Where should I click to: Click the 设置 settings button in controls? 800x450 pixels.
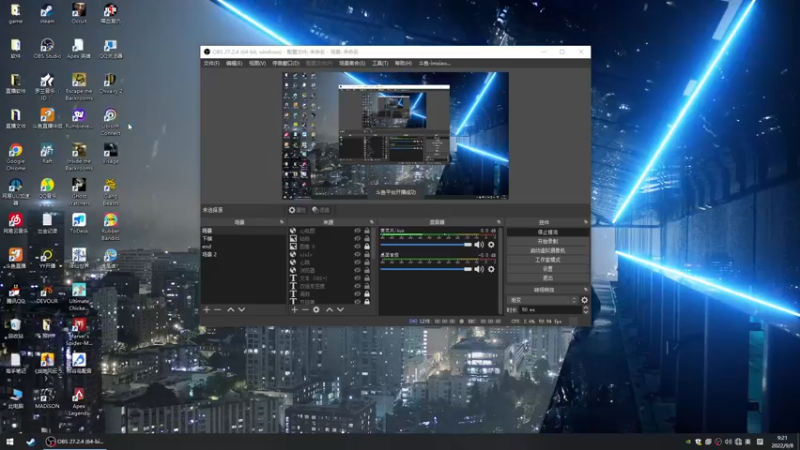click(547, 269)
